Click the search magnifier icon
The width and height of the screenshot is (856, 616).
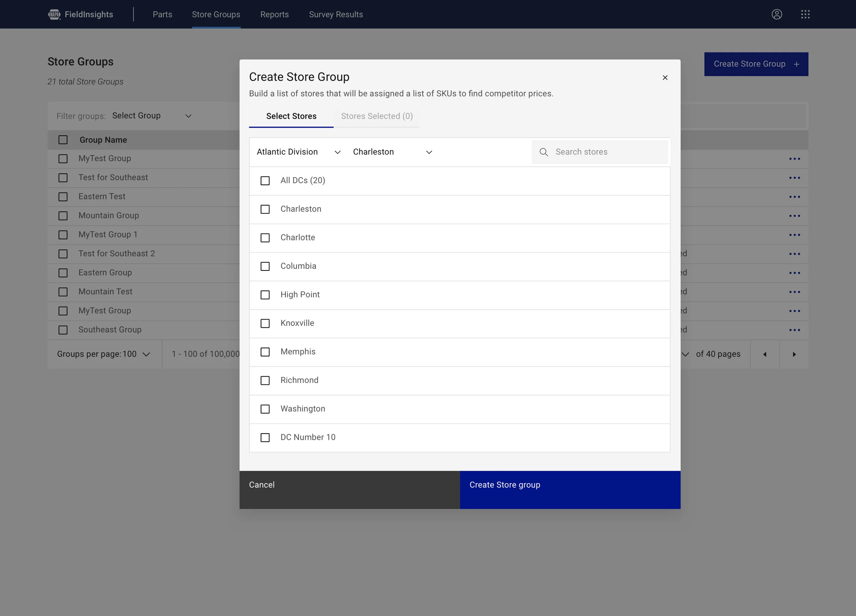click(543, 152)
